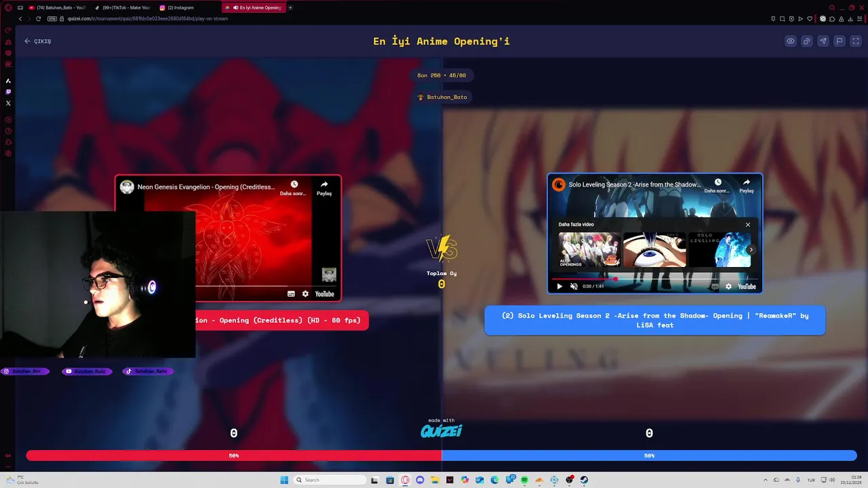The width and height of the screenshot is (868, 488).
Task: Click the Batuhan_Bato creator badge
Action: coord(442,97)
